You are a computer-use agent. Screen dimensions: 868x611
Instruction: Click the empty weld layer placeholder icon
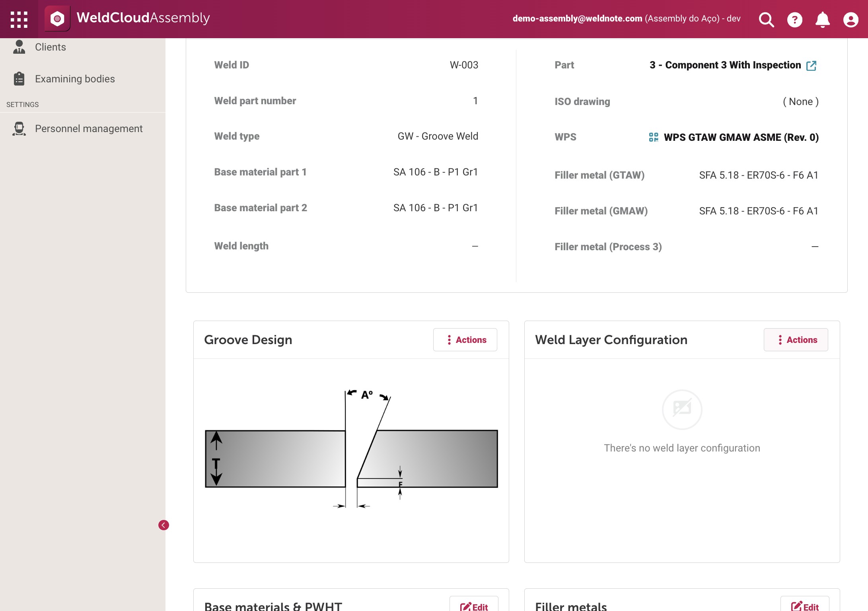coord(682,409)
